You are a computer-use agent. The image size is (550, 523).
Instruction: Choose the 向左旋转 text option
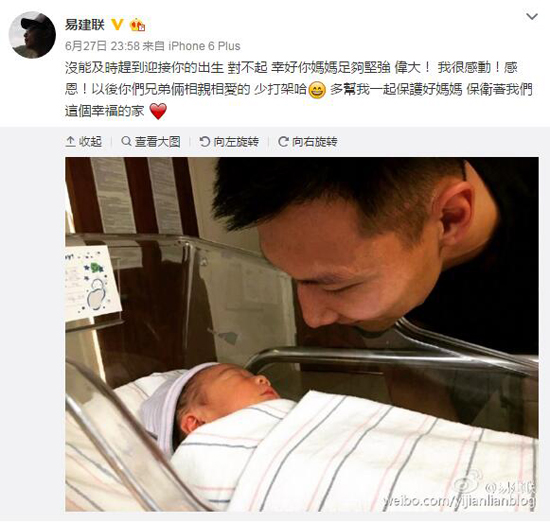pyautogui.click(x=236, y=142)
